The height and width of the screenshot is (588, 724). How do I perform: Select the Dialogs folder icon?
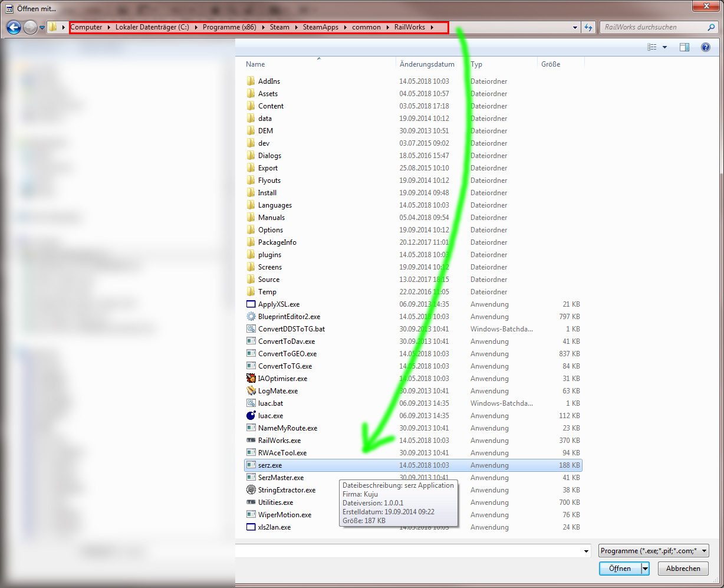click(251, 156)
